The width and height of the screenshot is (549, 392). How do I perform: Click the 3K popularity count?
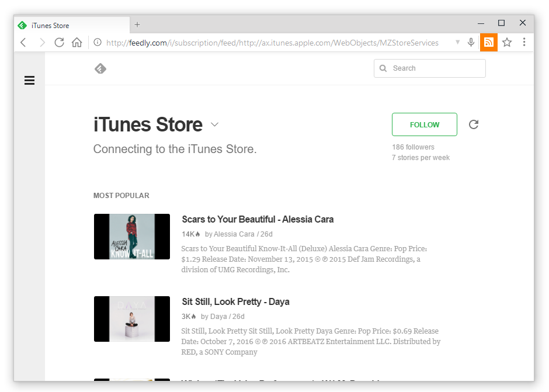pyautogui.click(x=189, y=316)
